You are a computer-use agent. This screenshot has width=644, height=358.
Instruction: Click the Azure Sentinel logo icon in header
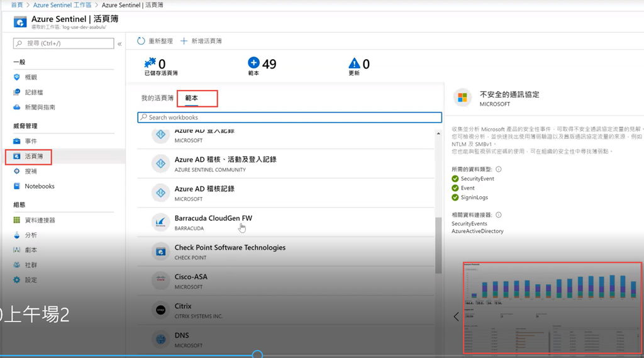pyautogui.click(x=19, y=22)
